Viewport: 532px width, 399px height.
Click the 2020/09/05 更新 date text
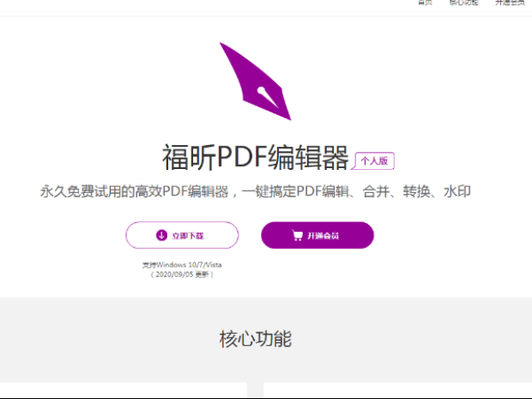click(182, 274)
